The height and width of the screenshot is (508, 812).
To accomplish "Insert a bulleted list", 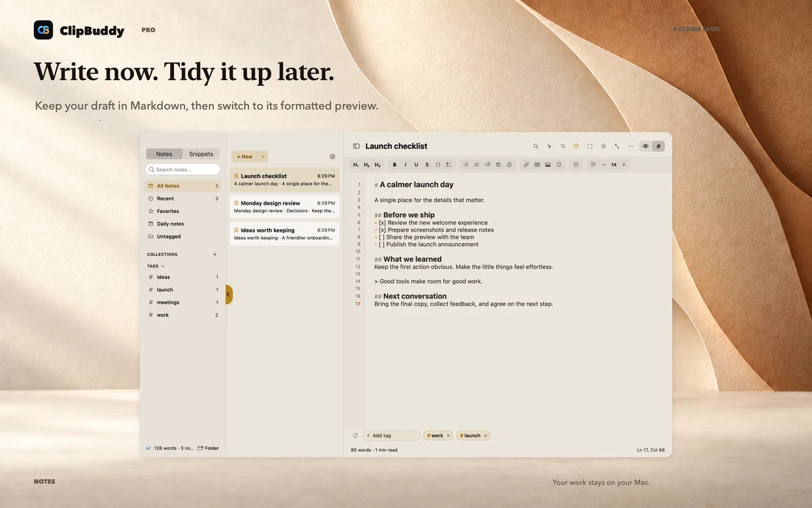I will 466,165.
